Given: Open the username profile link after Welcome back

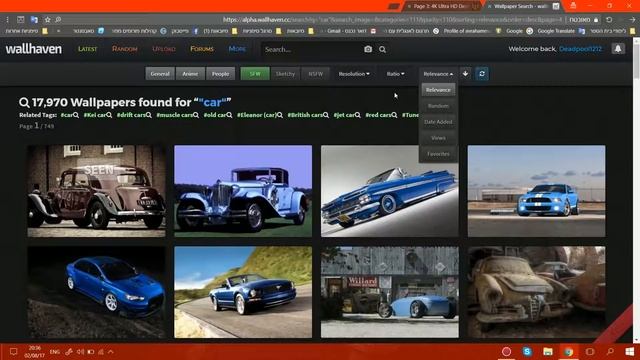Looking at the screenshot, I should pyautogui.click(x=580, y=49).
